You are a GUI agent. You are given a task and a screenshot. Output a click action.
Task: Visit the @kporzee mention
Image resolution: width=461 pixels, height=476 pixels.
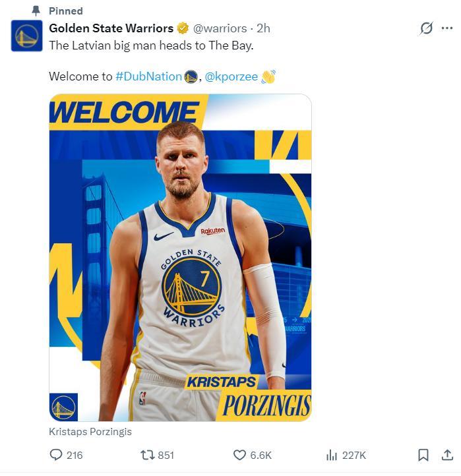point(231,76)
